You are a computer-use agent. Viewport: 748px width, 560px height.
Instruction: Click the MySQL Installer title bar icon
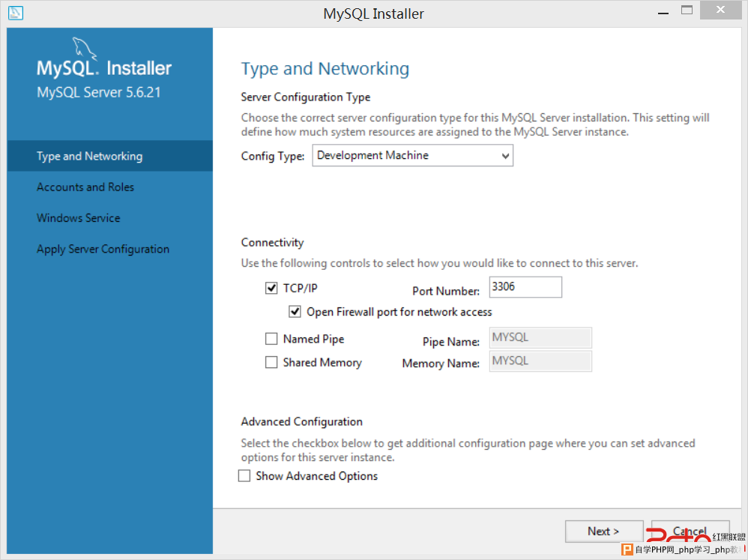click(15, 13)
